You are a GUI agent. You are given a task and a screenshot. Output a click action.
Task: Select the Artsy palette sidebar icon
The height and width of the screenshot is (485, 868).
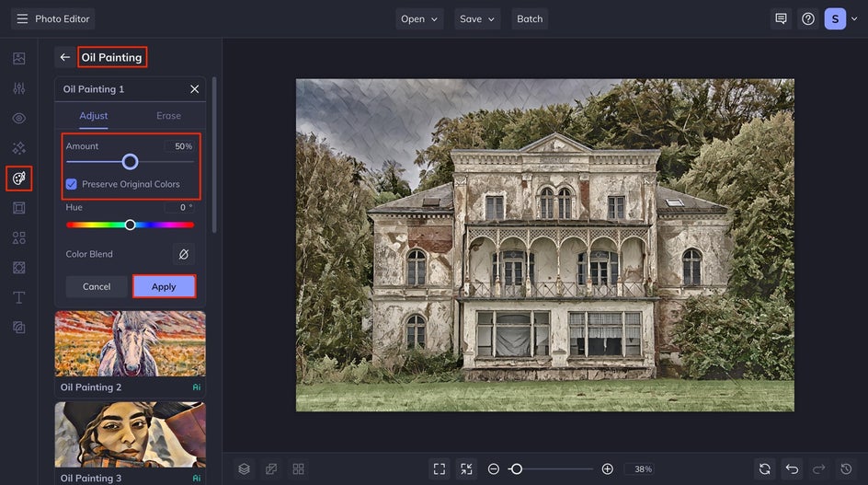coord(18,178)
